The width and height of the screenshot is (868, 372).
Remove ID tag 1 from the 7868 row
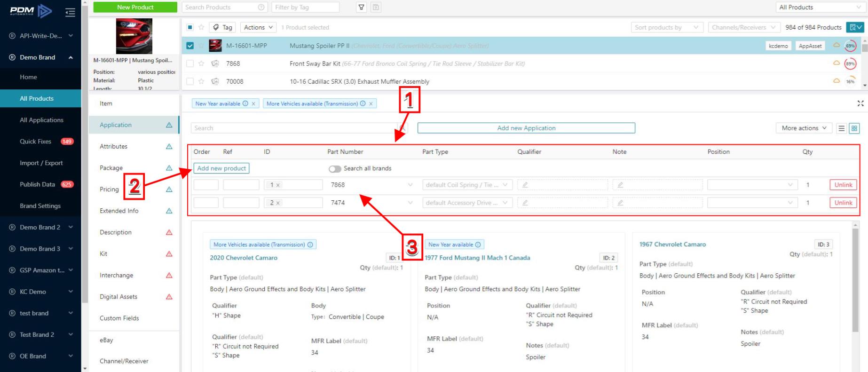278,185
